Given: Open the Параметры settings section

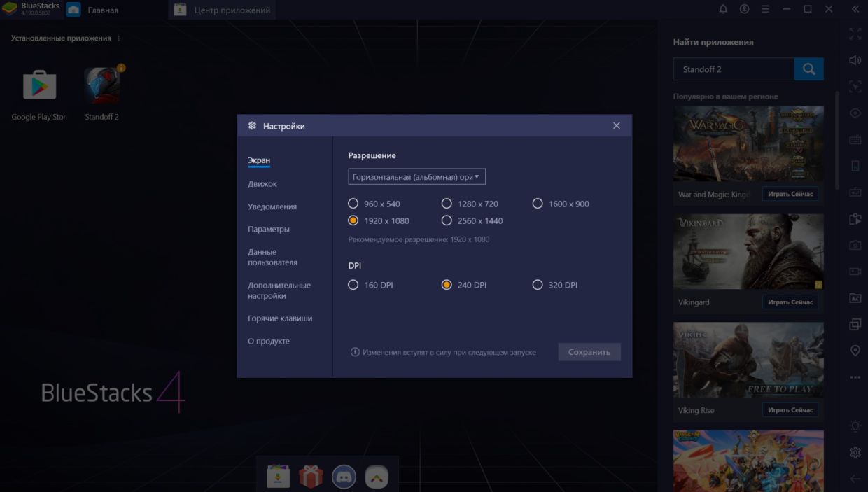Looking at the screenshot, I should point(269,229).
